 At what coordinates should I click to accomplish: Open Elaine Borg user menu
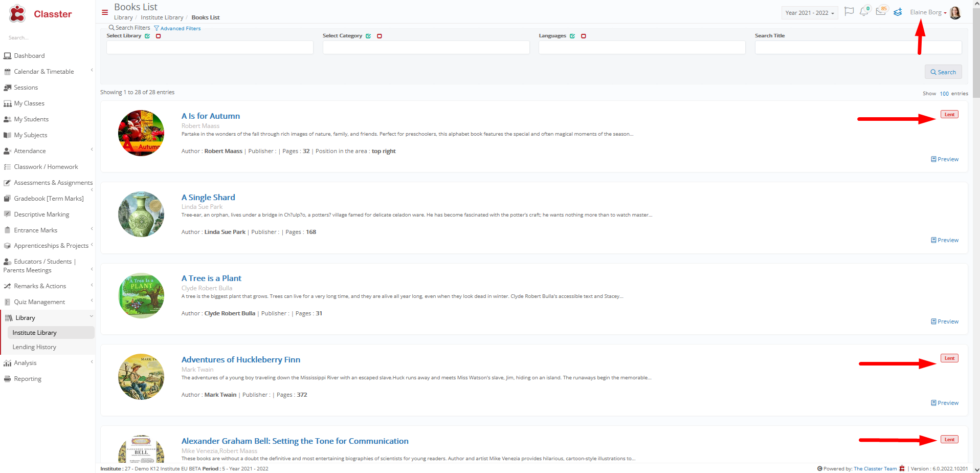(x=928, y=12)
